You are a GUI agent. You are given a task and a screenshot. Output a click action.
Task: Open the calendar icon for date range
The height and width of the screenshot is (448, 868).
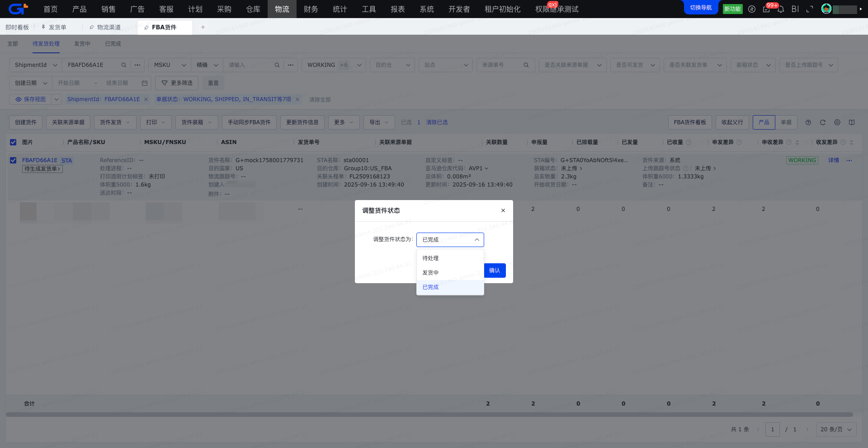(x=145, y=83)
